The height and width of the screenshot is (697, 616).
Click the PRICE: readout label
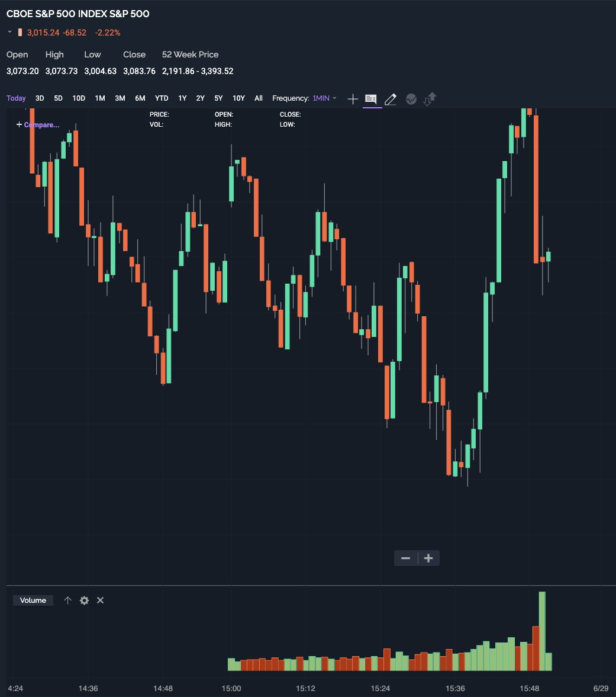159,115
